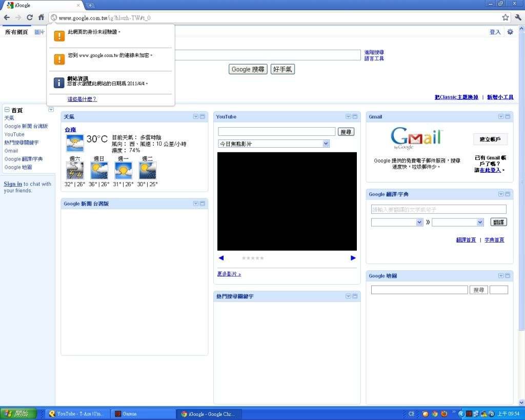Image resolution: width=525 pixels, height=420 pixels.
Task: Click the black YouTube video player
Action: tap(287, 202)
